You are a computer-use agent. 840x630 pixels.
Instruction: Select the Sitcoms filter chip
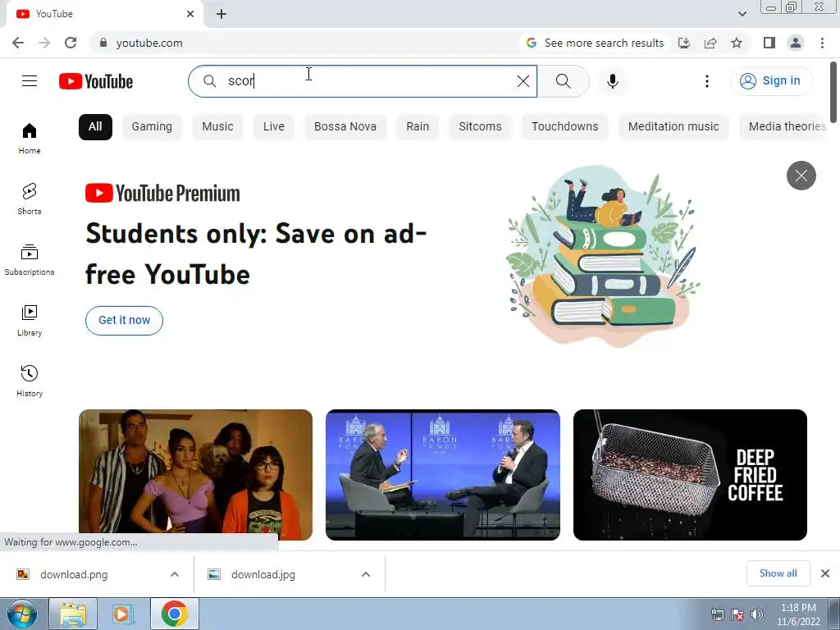tap(480, 127)
